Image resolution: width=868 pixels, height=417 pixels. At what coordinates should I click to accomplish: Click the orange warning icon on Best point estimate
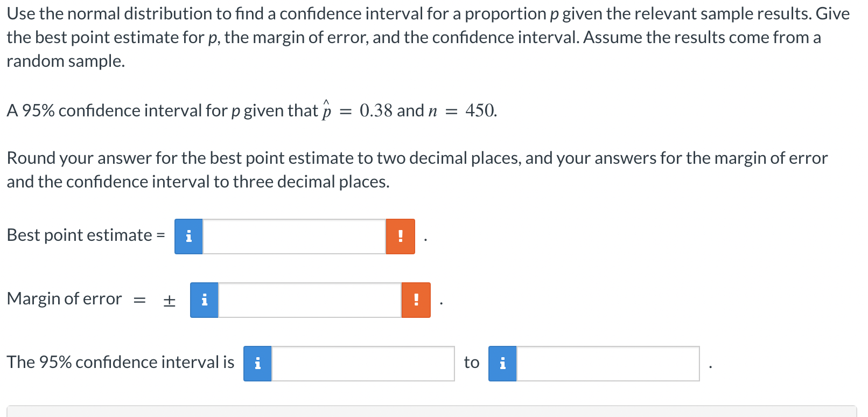tap(400, 236)
